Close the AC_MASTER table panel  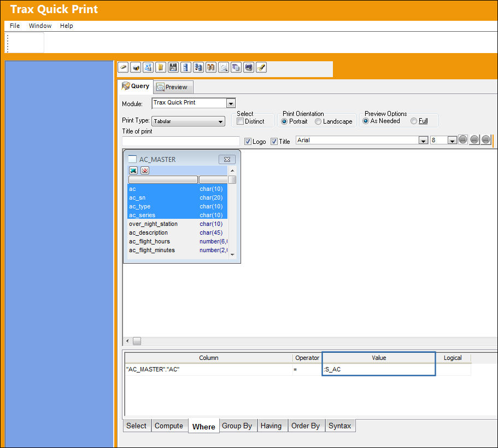pos(227,160)
